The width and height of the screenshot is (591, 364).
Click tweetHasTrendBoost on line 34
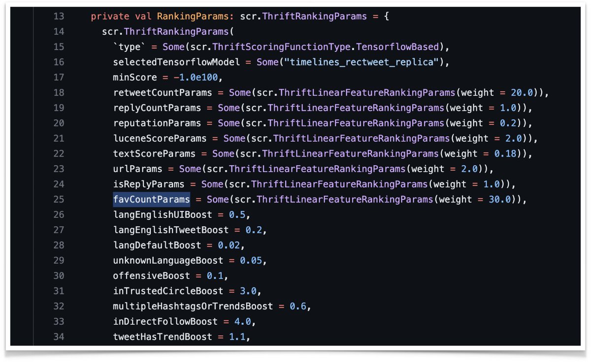click(x=163, y=336)
